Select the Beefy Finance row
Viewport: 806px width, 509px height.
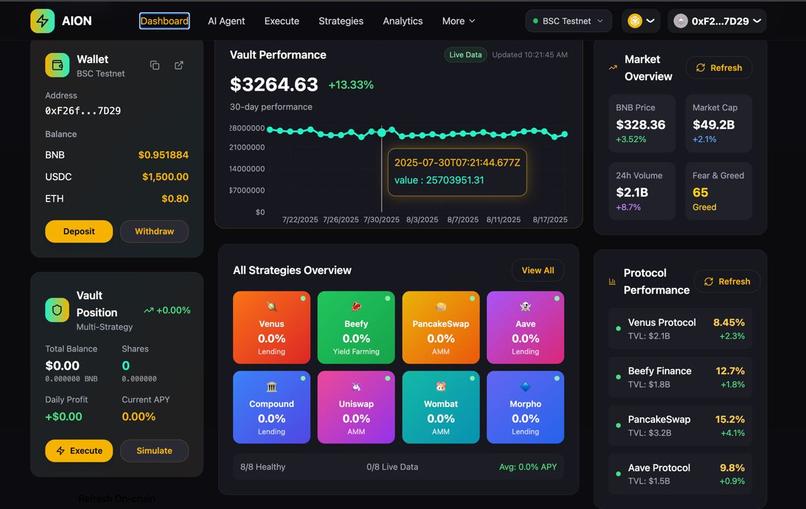pyautogui.click(x=680, y=377)
